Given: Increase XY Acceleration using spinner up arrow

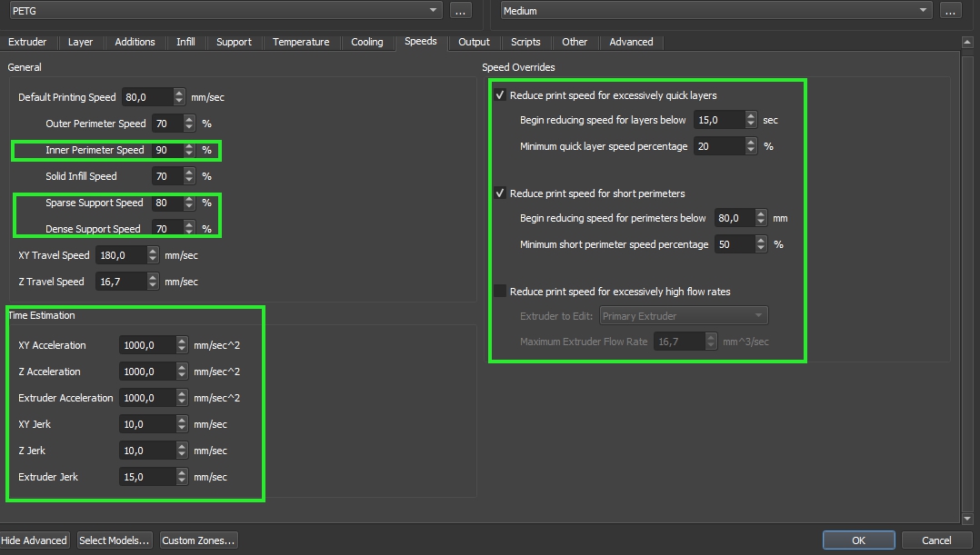Looking at the screenshot, I should coord(182,342).
